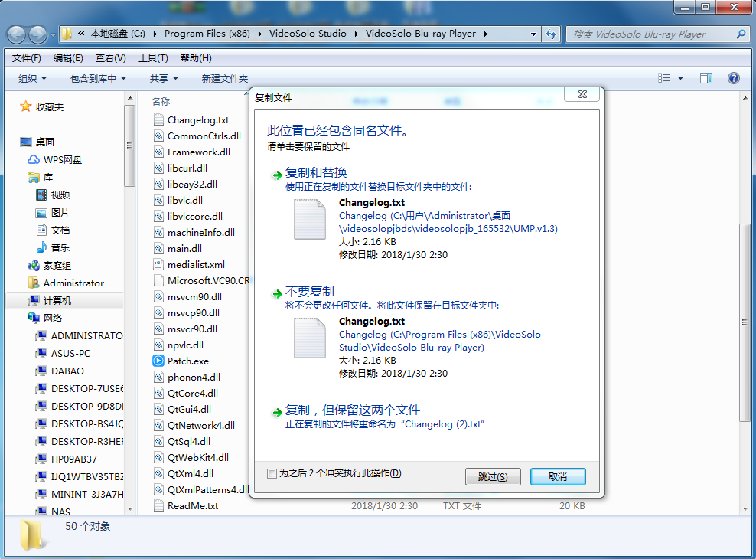The height and width of the screenshot is (559, 756).
Task: Toggle the preview pane icon
Action: pos(706,78)
